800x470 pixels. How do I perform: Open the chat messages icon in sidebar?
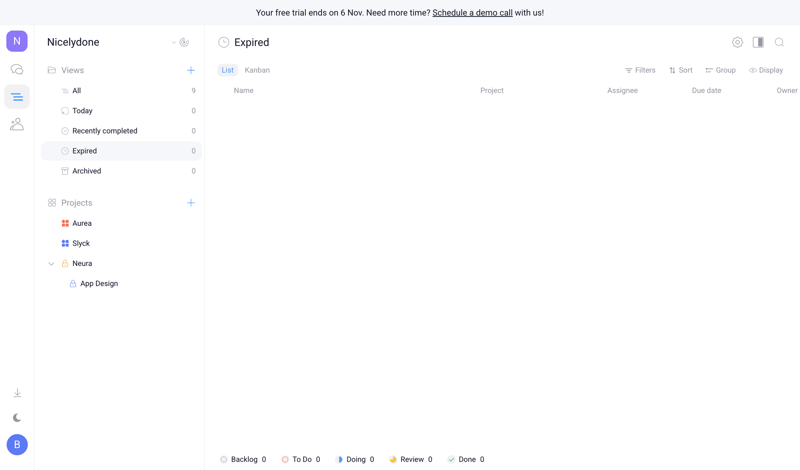pyautogui.click(x=17, y=70)
